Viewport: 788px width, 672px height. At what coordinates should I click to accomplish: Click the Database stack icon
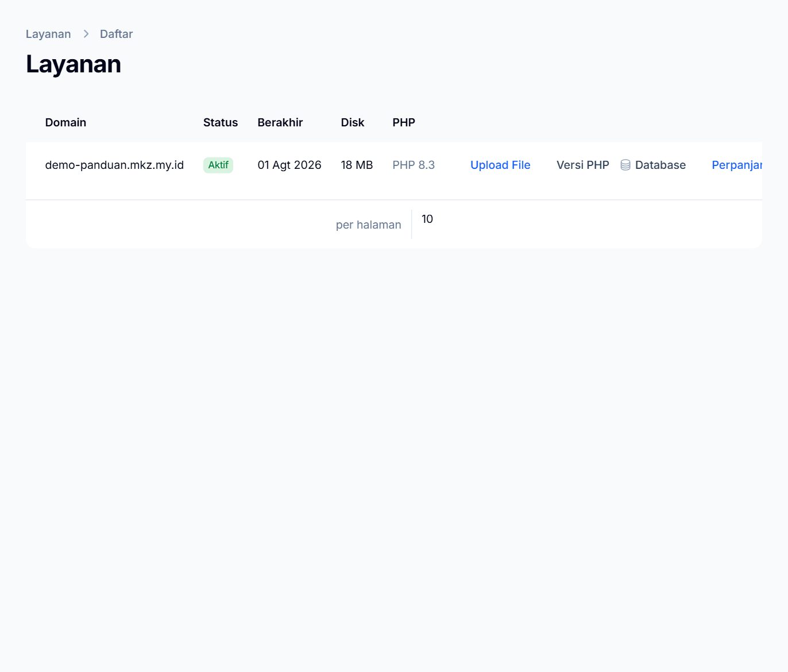[x=625, y=165]
